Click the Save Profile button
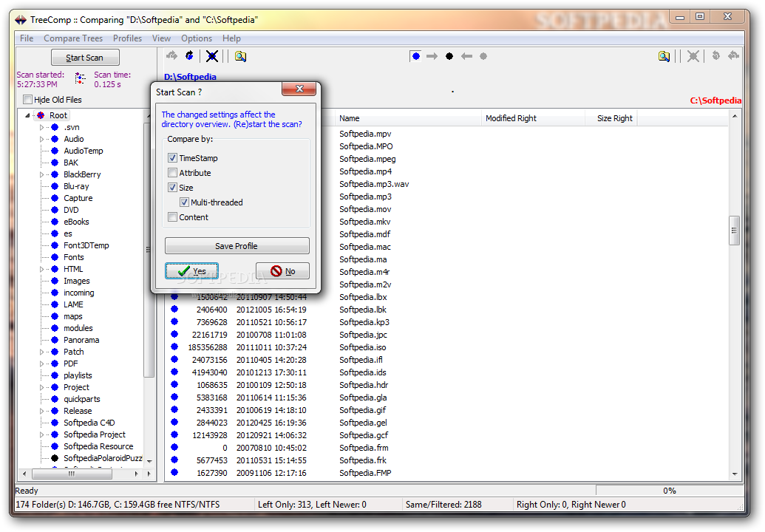The height and width of the screenshot is (532, 765). click(237, 246)
